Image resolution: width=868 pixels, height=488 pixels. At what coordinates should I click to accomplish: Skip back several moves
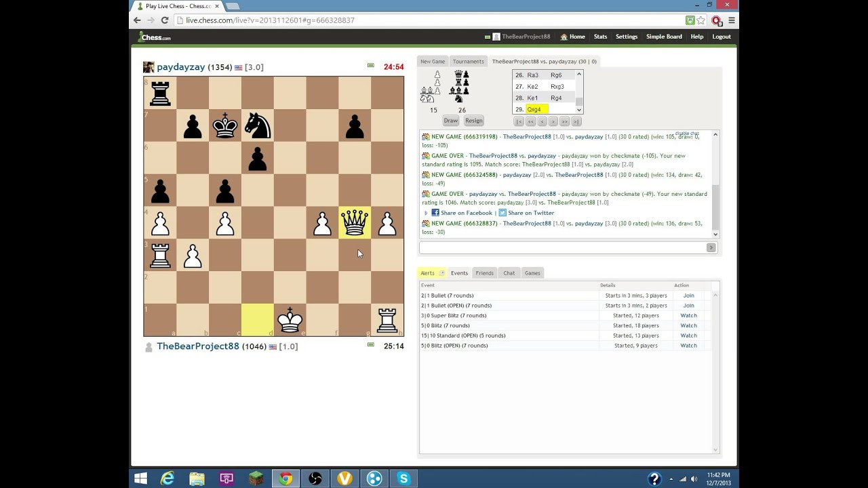(x=530, y=121)
